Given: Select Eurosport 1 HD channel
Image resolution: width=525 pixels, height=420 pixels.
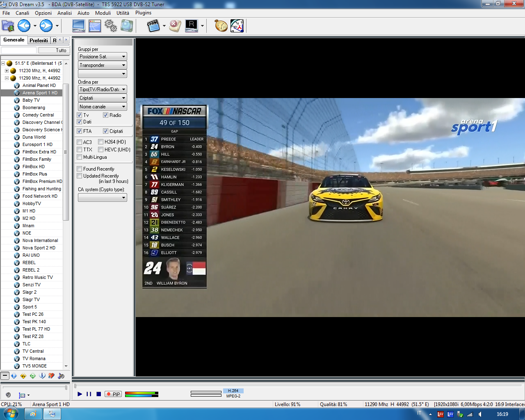Looking at the screenshot, I should pyautogui.click(x=37, y=144).
